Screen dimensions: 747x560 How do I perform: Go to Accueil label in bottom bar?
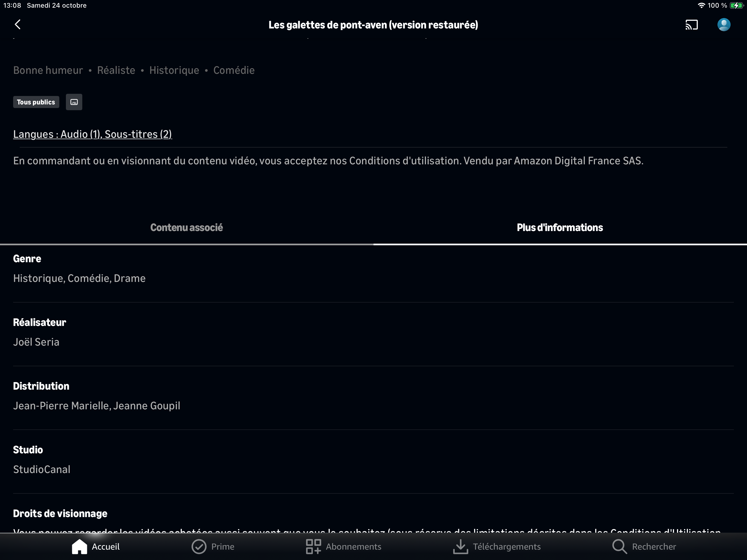point(106,547)
